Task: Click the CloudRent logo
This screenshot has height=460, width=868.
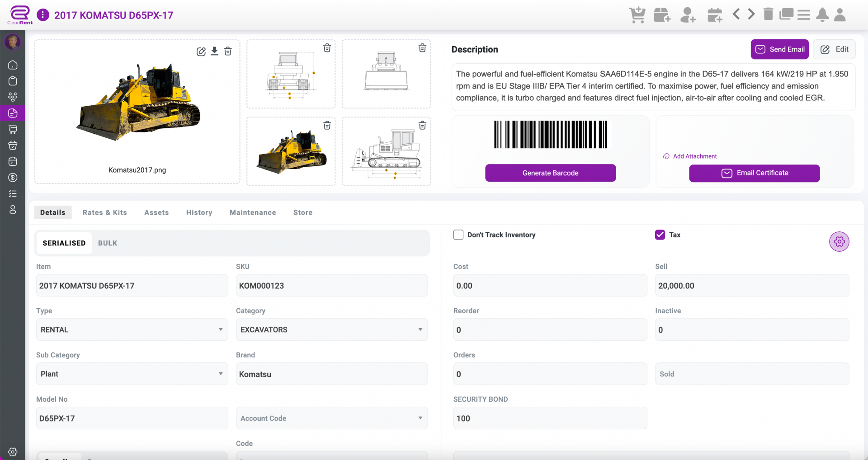Action: (x=20, y=15)
